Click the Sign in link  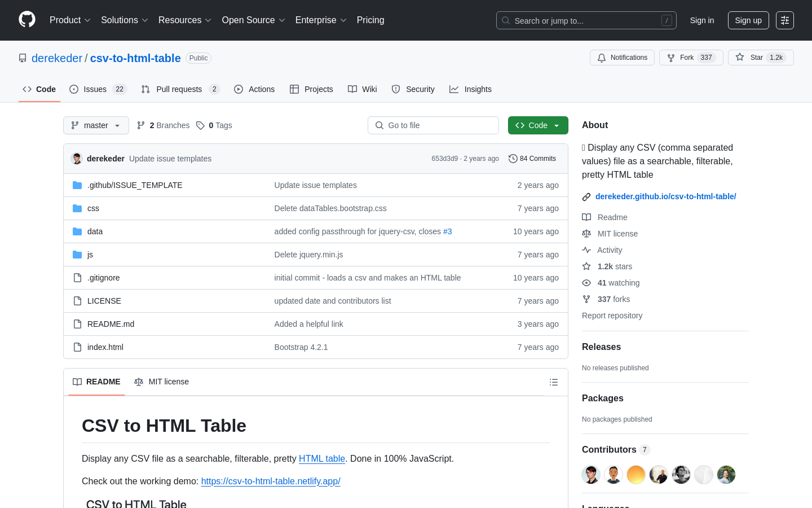coord(702,20)
